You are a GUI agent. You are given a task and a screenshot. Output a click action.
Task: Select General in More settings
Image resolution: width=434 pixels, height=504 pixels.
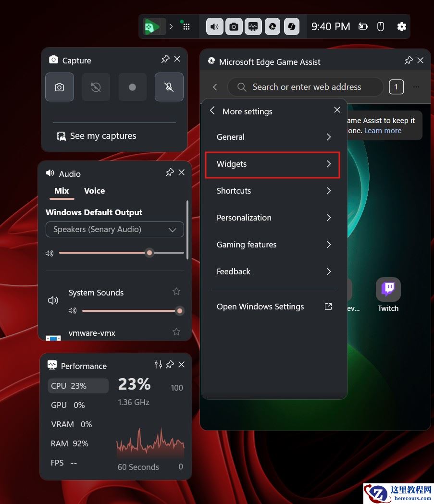(273, 137)
